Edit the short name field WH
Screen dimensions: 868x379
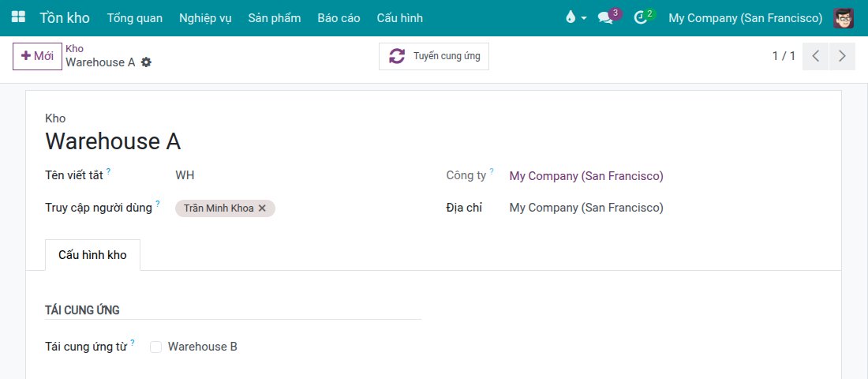(x=297, y=175)
